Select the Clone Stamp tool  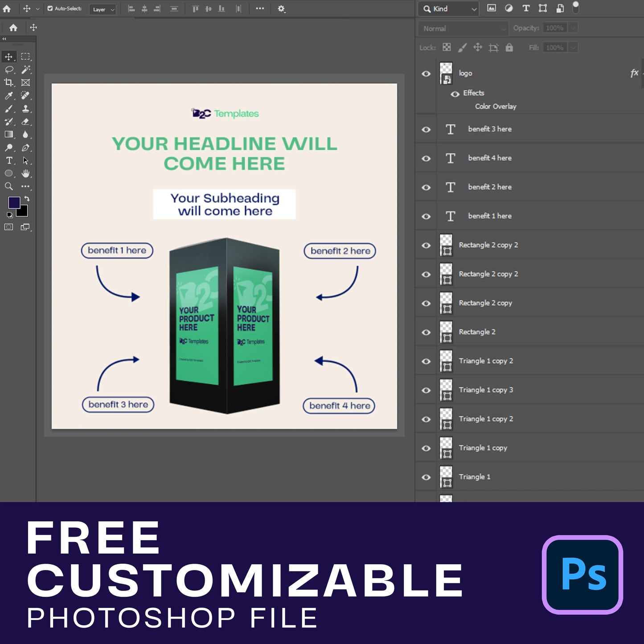(x=26, y=108)
